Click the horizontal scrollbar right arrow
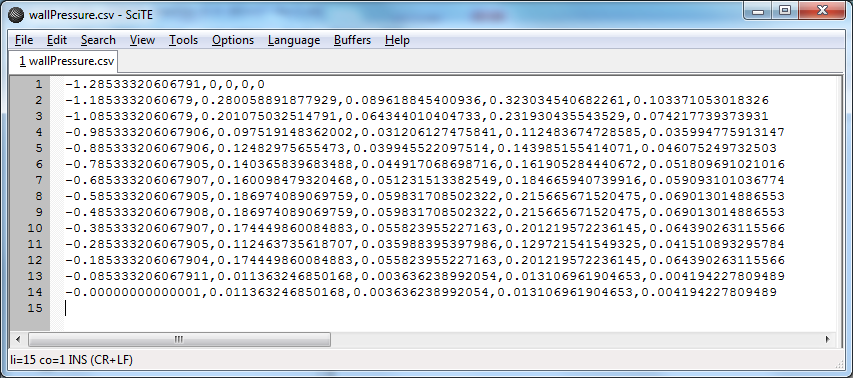This screenshot has width=854, height=379. (827, 340)
